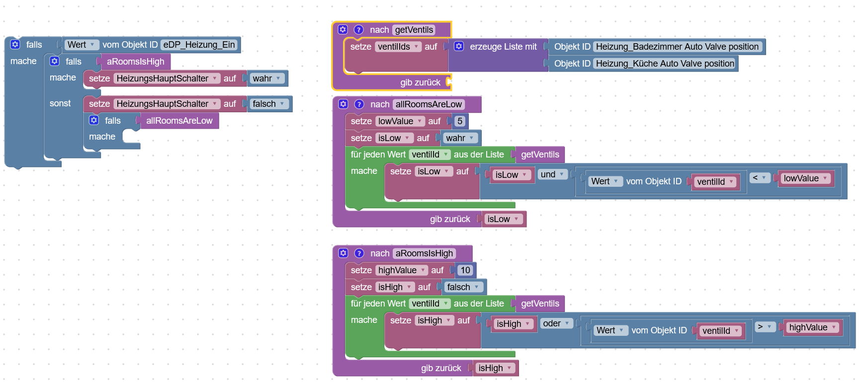Viewport: 868px width, 386px height.
Task: Open gear mutator on allRoomsAreLow function
Action: 344,104
